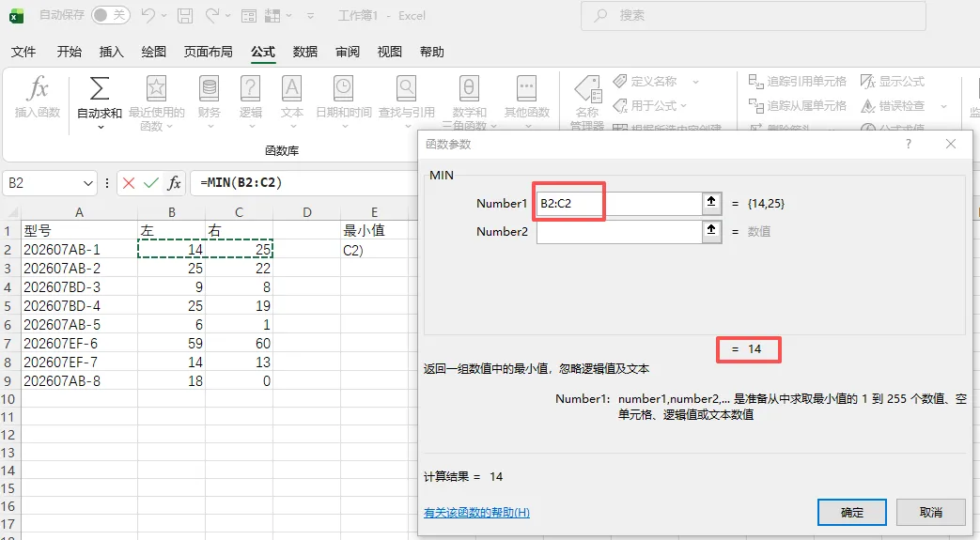Confirm formula with green checkmark
Screen dimensions: 980x540
[150, 183]
